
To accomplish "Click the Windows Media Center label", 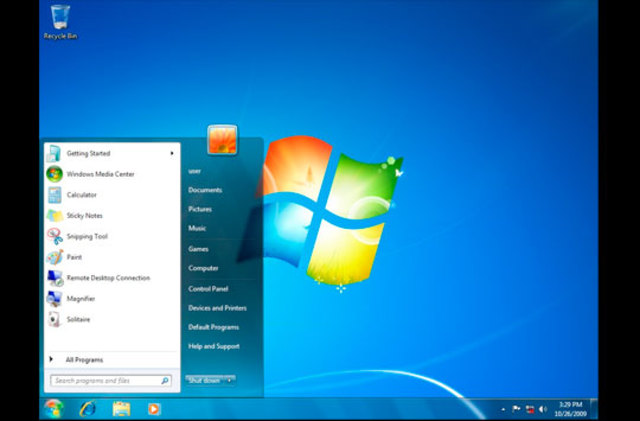I will pos(100,174).
